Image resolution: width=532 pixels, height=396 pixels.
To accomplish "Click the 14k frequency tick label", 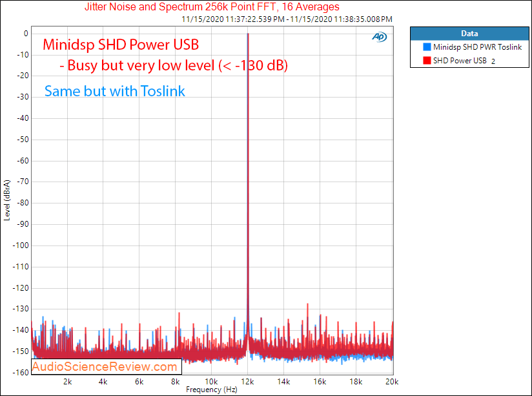I will pos(283,382).
